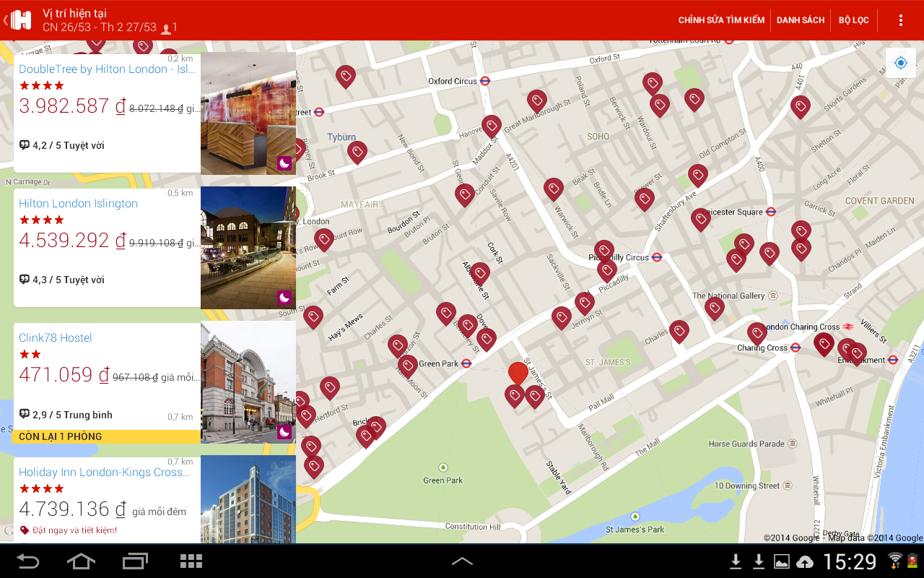Tap price 3.982.587 ₫
The height and width of the screenshot is (578, 924).
[72, 106]
